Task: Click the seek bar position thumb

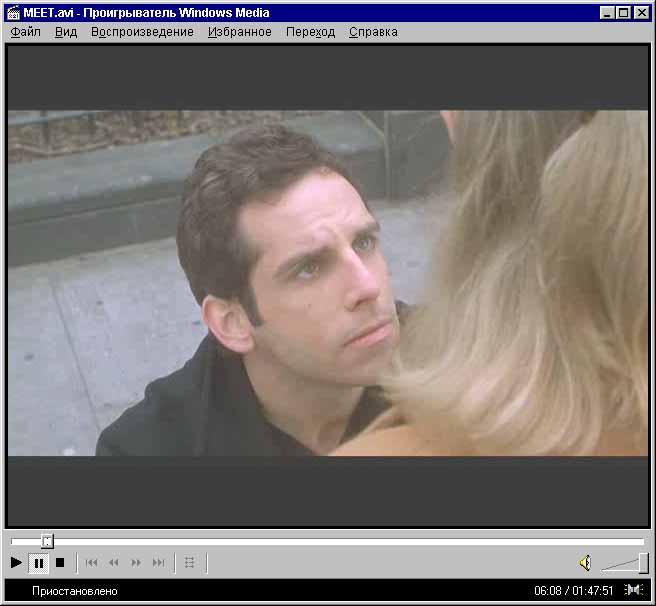Action: point(47,541)
